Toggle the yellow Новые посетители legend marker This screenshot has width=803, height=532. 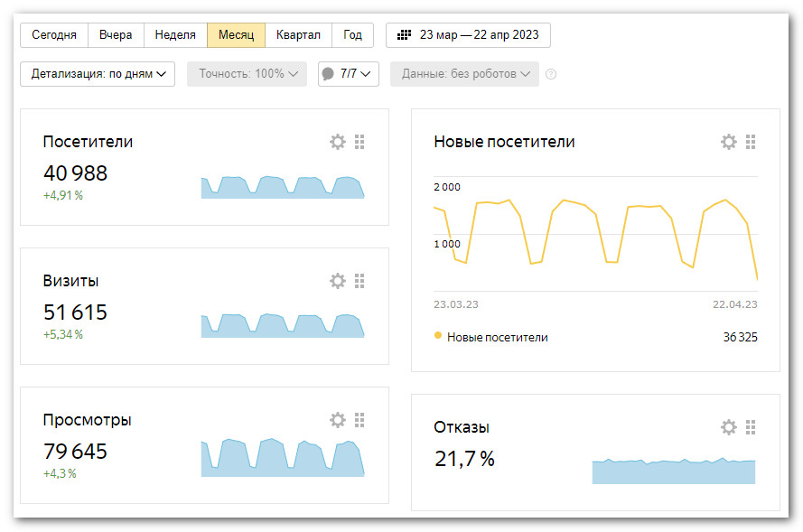pos(438,336)
